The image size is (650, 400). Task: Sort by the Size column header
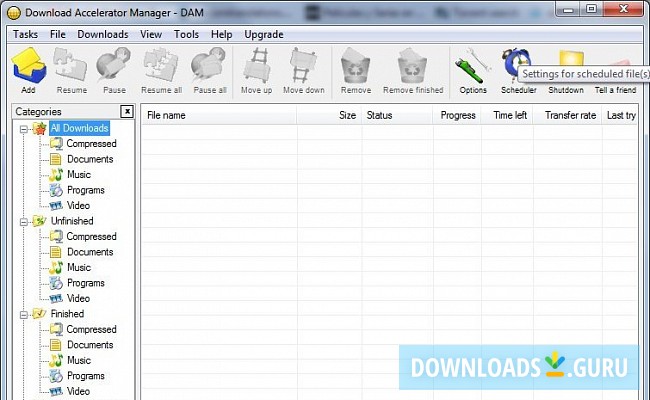330,115
